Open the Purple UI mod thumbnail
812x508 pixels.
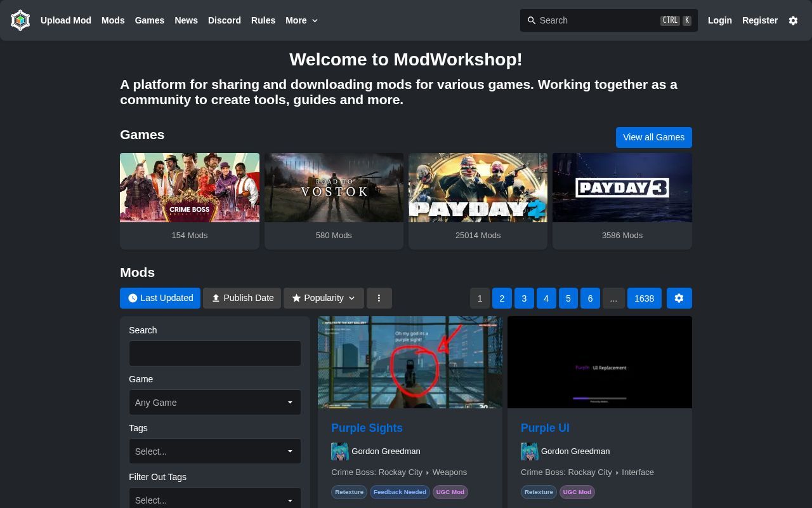(x=599, y=362)
